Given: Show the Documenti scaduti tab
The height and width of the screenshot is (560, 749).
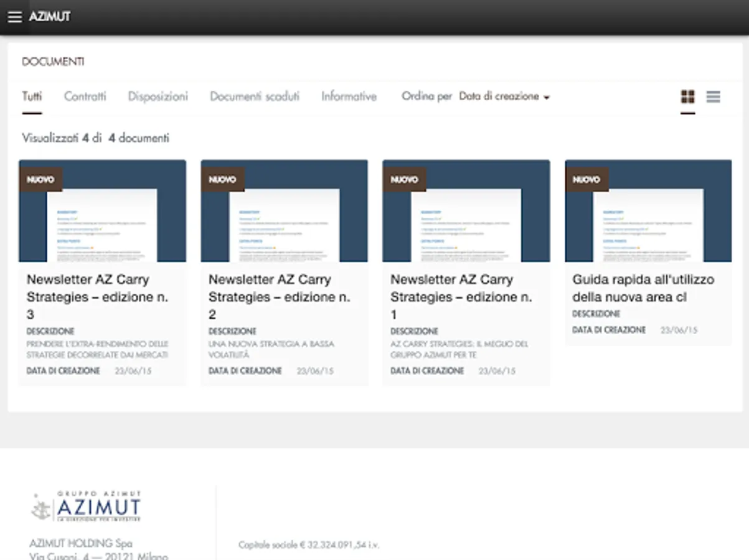Looking at the screenshot, I should 255,96.
